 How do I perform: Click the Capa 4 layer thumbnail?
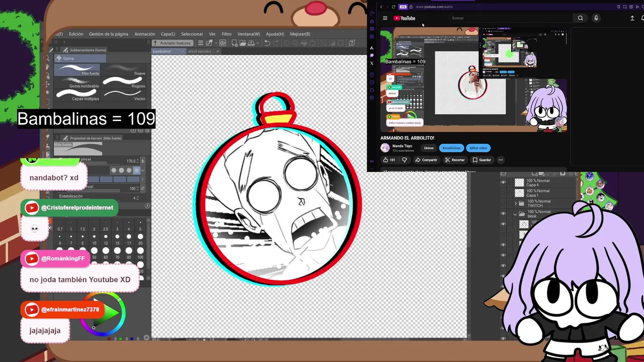click(519, 183)
